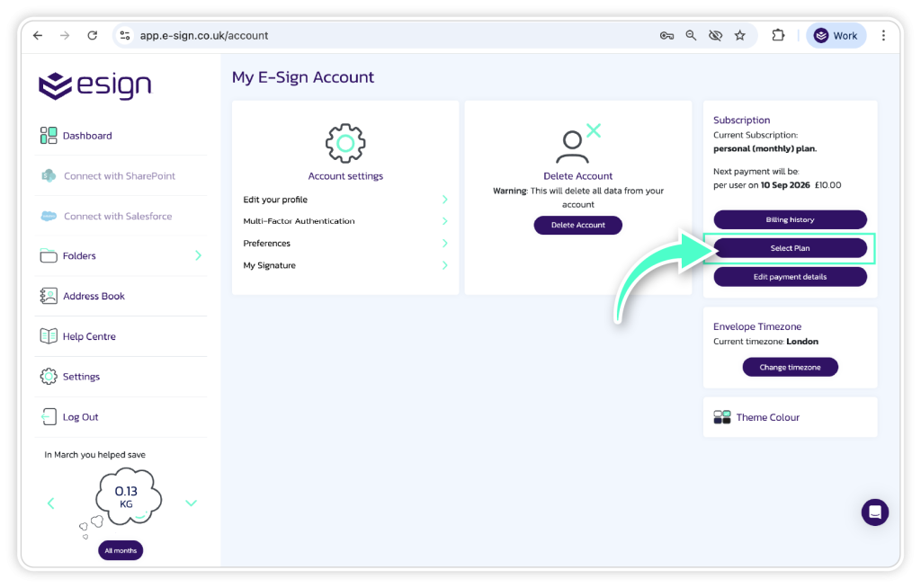Open Multi-Factor Authentication chevron

coord(444,221)
